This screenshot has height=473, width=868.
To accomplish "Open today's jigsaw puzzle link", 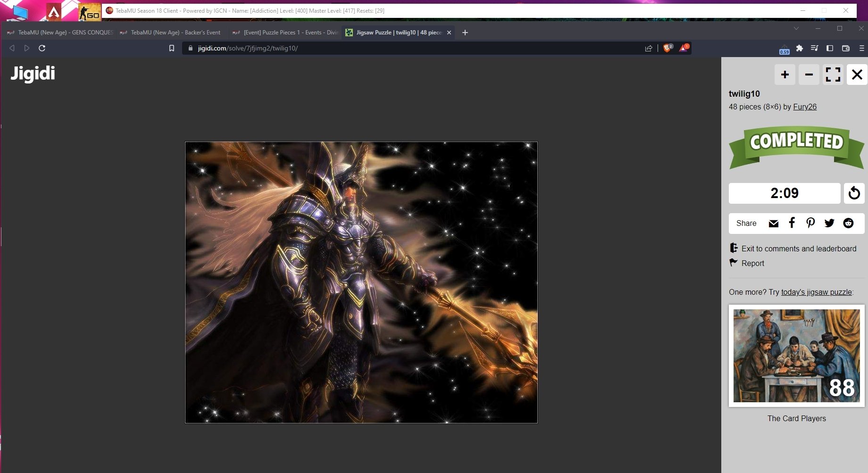I will coord(817,292).
